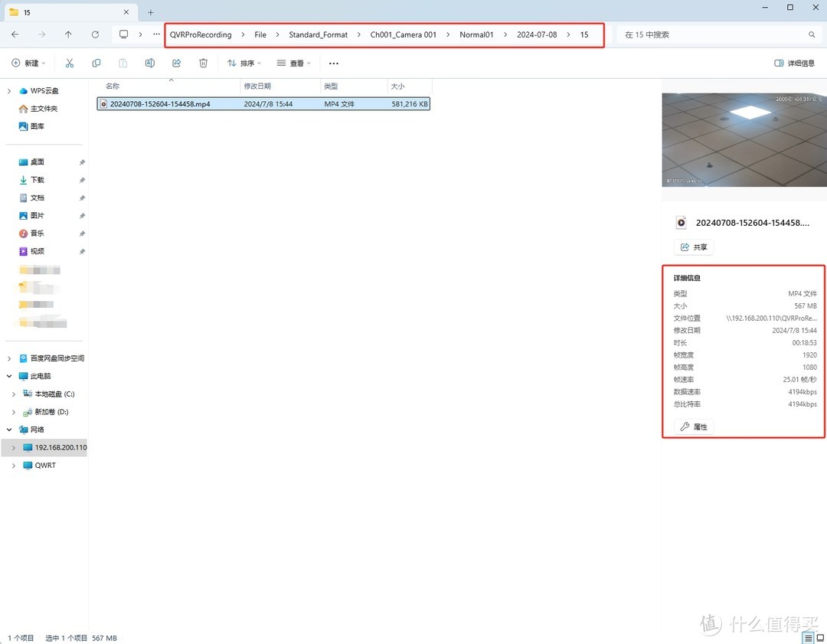This screenshot has height=644, width=827.
Task: Switch to large thumbnails view icon
Action: click(820, 638)
